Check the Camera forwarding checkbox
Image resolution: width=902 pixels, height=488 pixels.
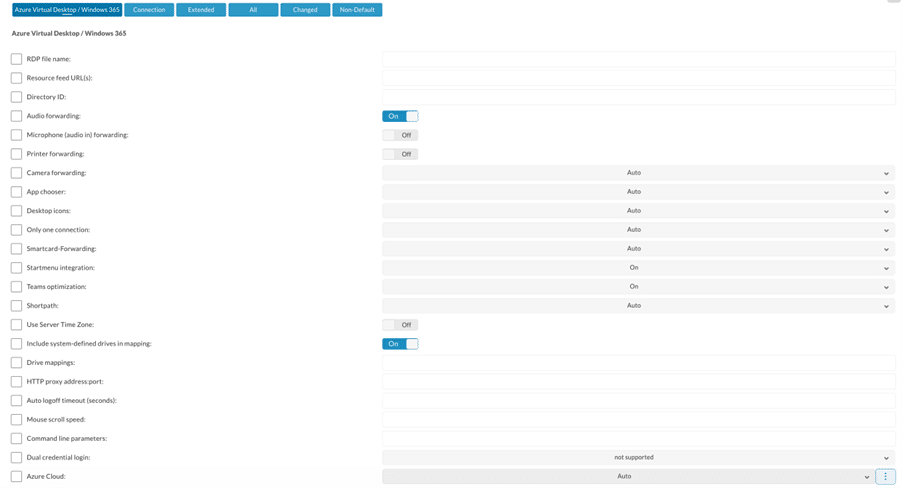[16, 173]
